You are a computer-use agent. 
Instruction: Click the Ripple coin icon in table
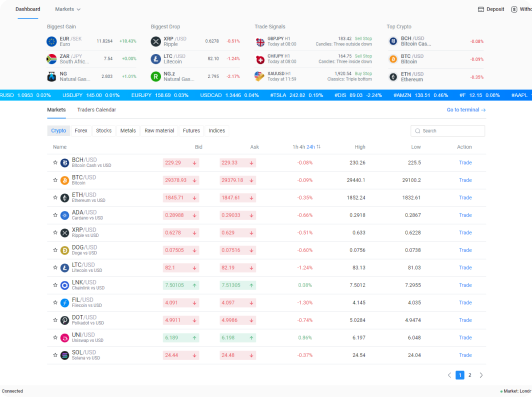pyautogui.click(x=64, y=233)
